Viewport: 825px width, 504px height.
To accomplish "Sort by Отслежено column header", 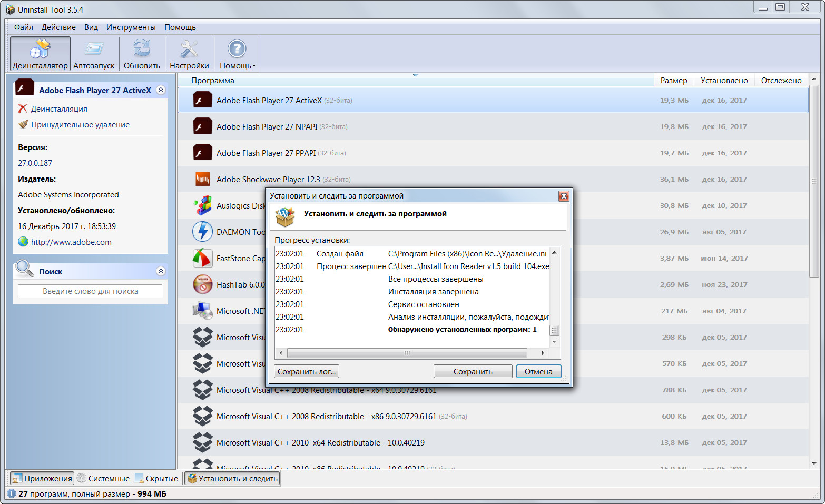I will tap(781, 80).
